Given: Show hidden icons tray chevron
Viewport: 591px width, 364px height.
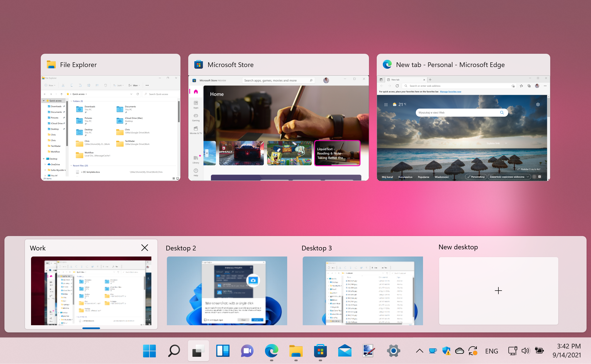Looking at the screenshot, I should coord(419,351).
